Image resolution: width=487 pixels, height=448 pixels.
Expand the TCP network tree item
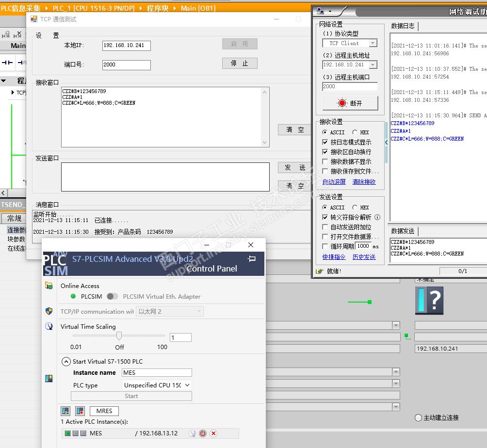13,92
